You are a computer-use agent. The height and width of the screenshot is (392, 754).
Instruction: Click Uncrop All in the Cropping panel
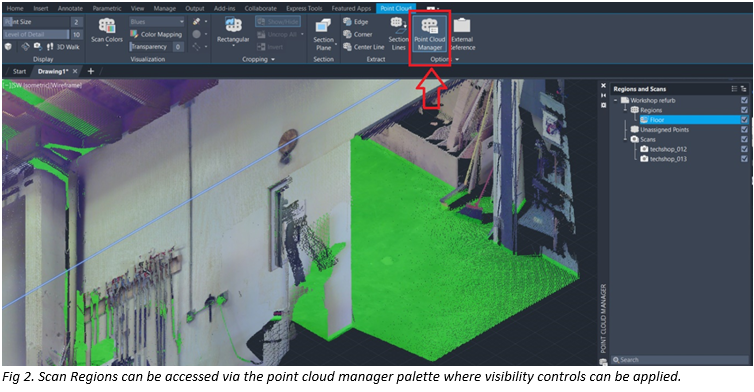click(x=277, y=34)
